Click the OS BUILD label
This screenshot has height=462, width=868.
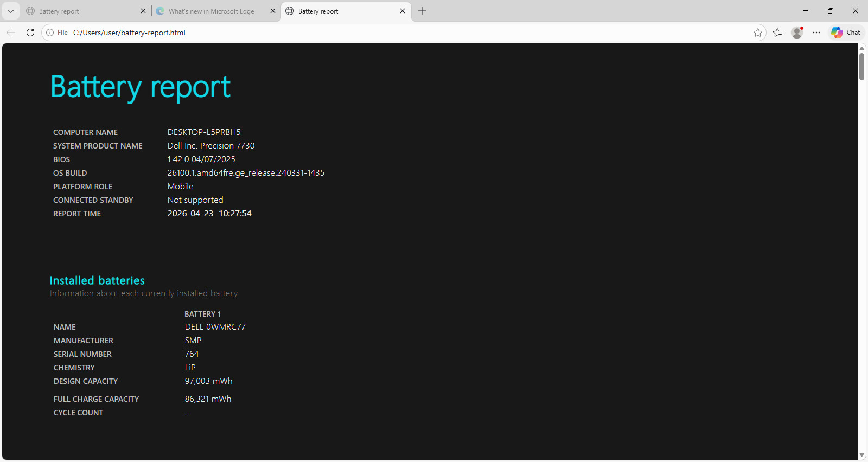coord(70,173)
